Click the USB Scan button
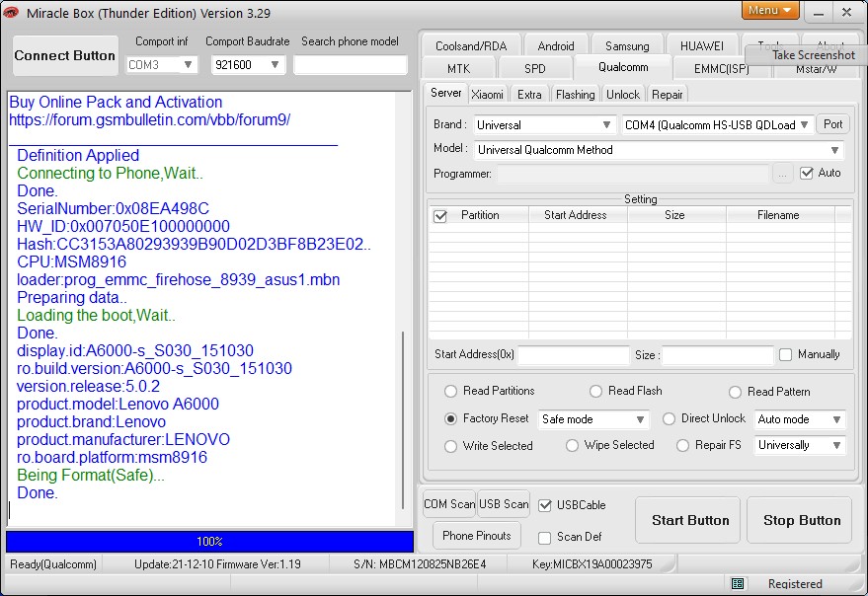This screenshot has height=596, width=868. 504,504
